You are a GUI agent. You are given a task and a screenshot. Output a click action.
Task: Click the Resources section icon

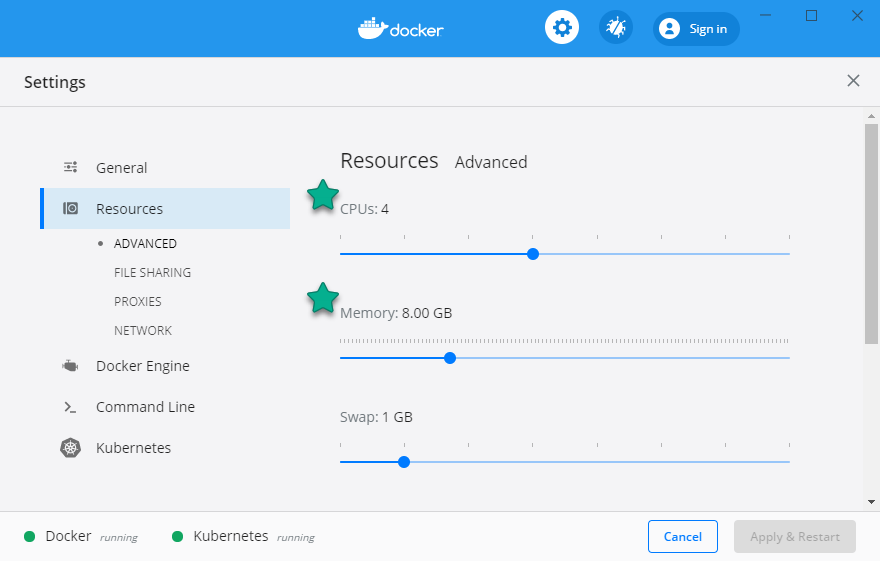pos(71,209)
